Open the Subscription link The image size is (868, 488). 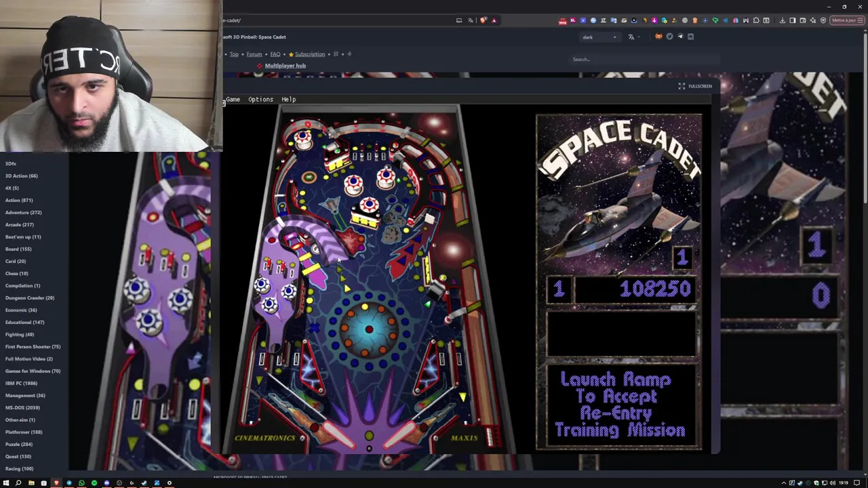point(309,54)
